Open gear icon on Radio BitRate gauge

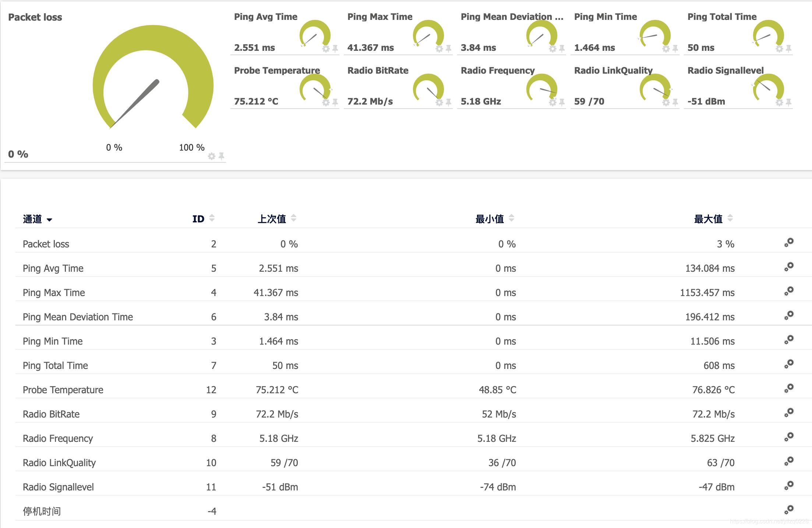coord(439,102)
